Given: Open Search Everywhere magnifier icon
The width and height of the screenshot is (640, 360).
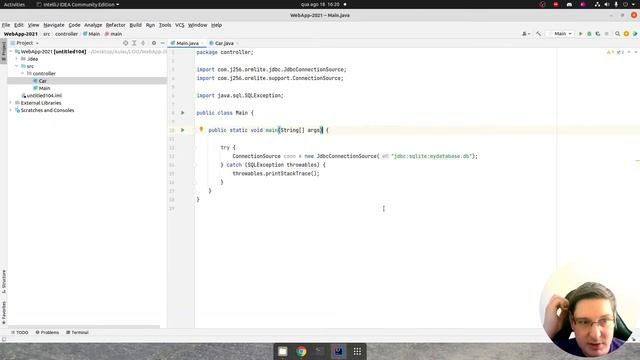Looking at the screenshot, I should pos(618,34).
